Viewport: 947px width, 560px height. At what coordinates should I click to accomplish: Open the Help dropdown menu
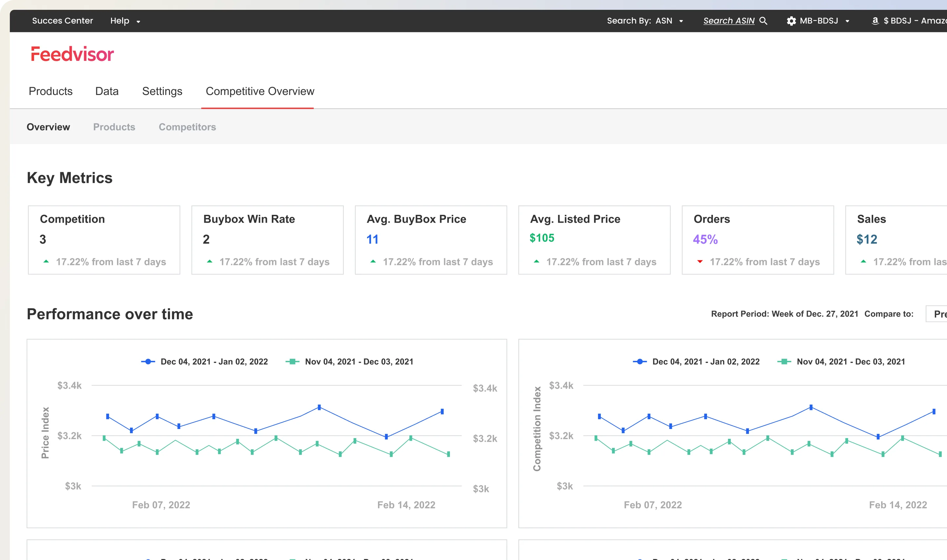point(125,21)
